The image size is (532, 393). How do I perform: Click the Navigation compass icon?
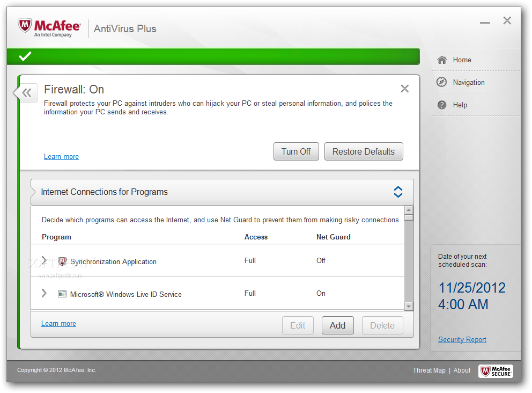tap(441, 82)
